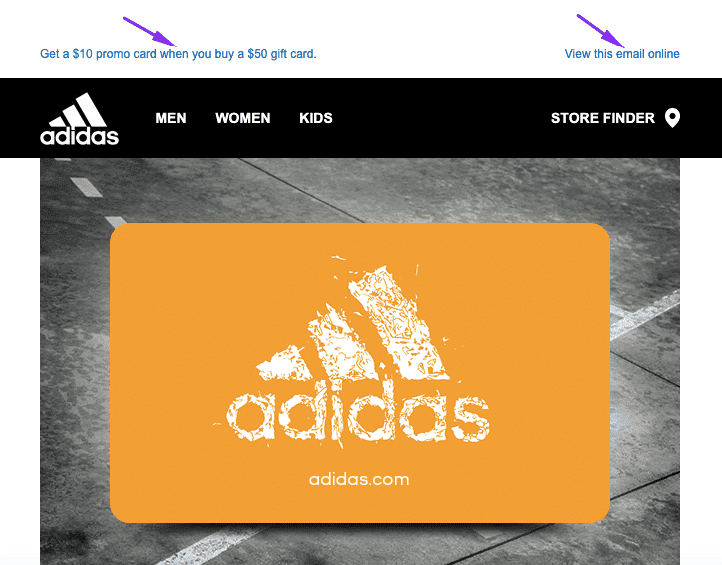Open the KIDS navigation link
The image size is (722, 565).
pos(316,118)
